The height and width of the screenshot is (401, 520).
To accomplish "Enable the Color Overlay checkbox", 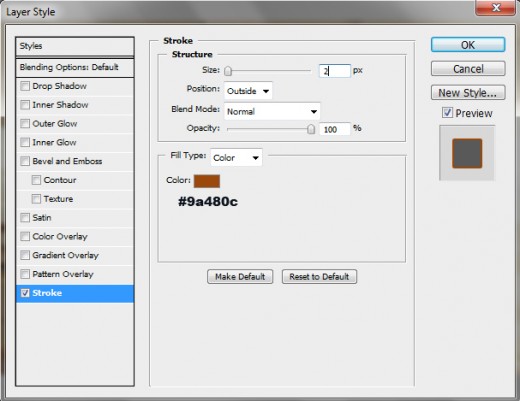I will [25, 236].
